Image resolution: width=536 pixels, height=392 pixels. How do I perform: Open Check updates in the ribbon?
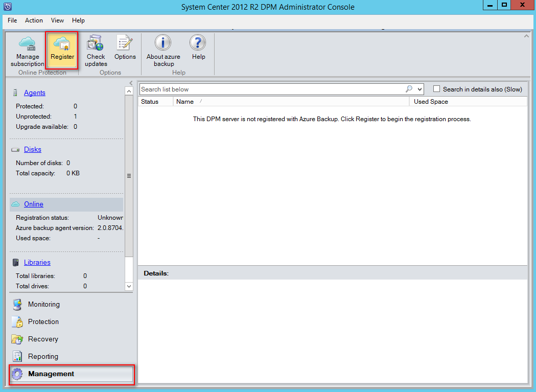(96, 51)
